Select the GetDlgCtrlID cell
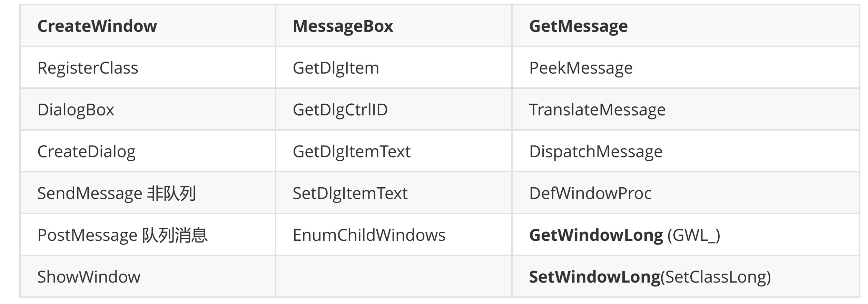The width and height of the screenshot is (868, 304). 340,110
